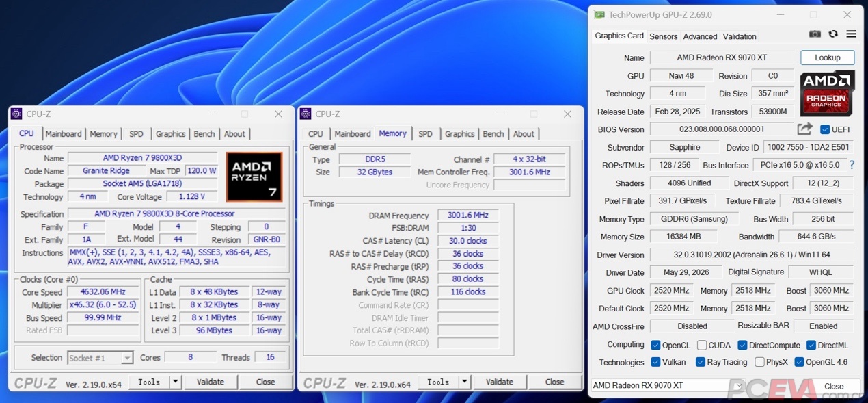
Task: Click the GPU Name field
Action: [x=722, y=57]
